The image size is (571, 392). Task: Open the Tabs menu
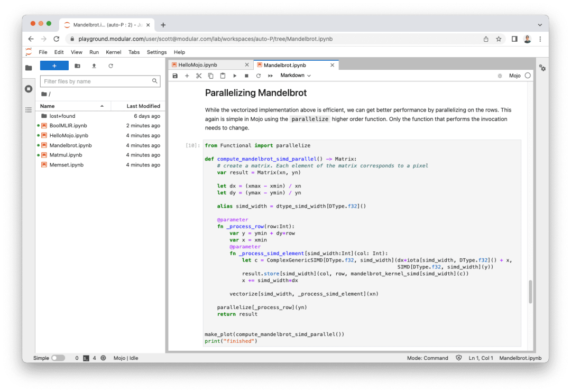point(134,52)
